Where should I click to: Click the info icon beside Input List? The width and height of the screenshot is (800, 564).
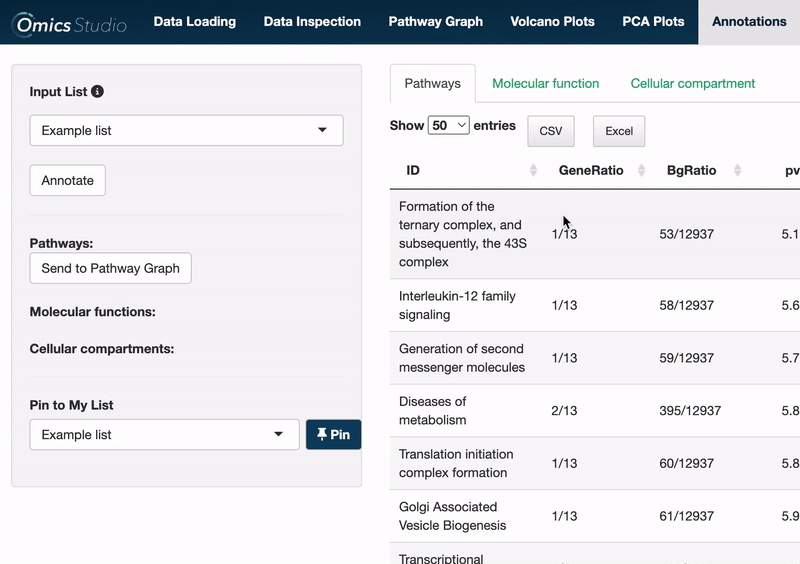[97, 92]
